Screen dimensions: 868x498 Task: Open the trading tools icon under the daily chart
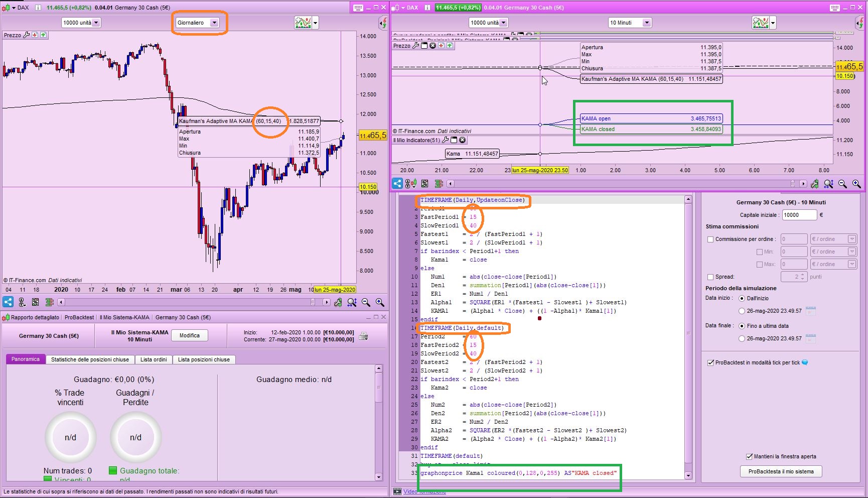pyautogui.click(x=22, y=302)
